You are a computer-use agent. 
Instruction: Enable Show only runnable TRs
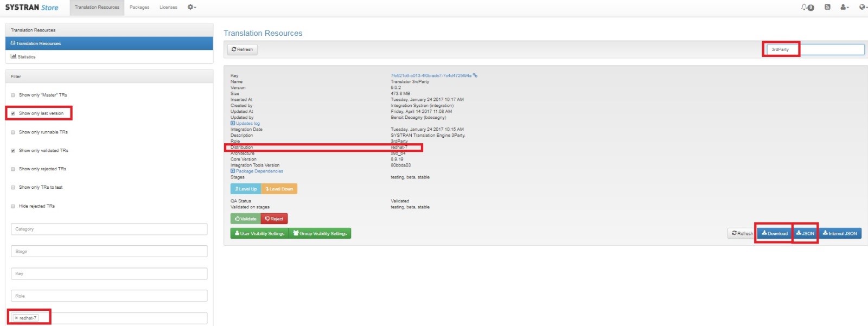13,132
